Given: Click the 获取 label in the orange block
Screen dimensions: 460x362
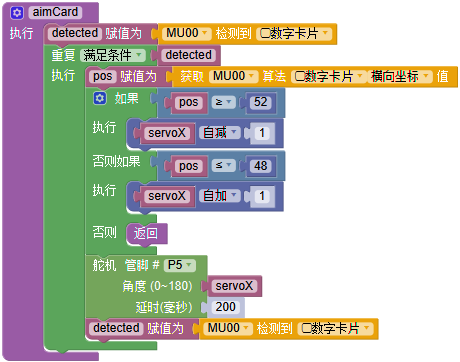Looking at the screenshot, I should click(192, 76).
